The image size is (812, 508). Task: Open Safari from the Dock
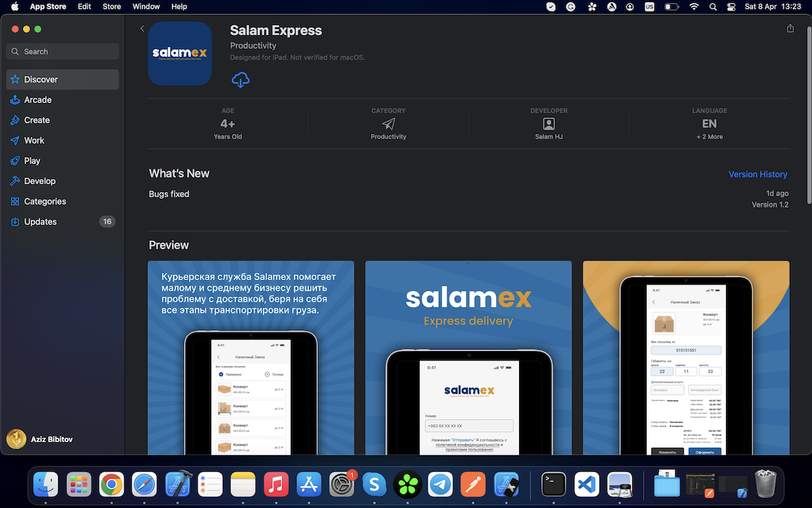145,484
